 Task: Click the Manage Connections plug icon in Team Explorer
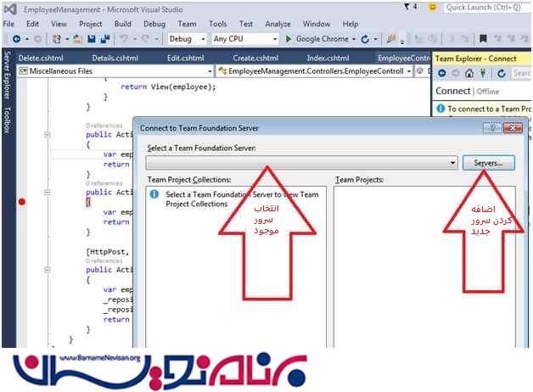483,74
